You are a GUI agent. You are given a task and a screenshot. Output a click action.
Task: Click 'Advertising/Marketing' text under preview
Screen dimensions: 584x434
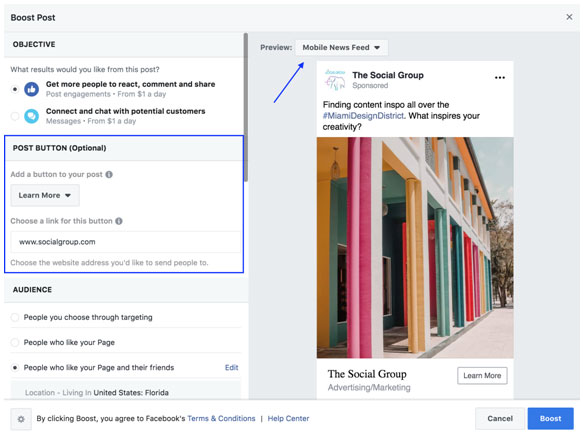[x=369, y=387]
